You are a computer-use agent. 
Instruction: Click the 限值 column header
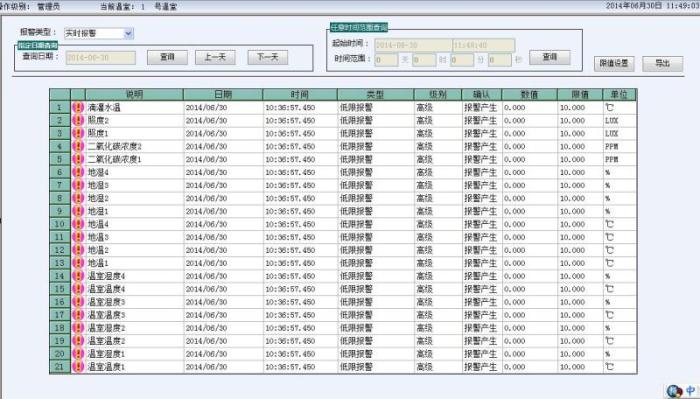[580, 94]
